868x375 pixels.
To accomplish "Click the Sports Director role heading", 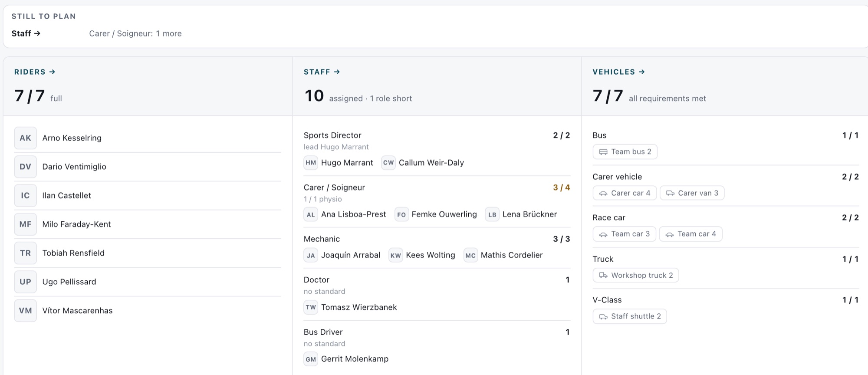I will (x=332, y=135).
